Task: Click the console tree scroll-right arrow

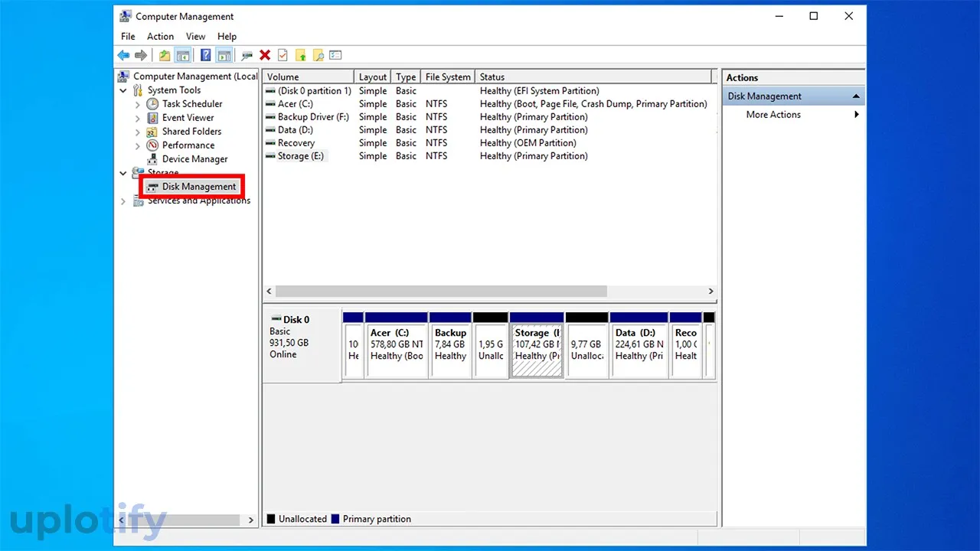Action: click(x=250, y=520)
